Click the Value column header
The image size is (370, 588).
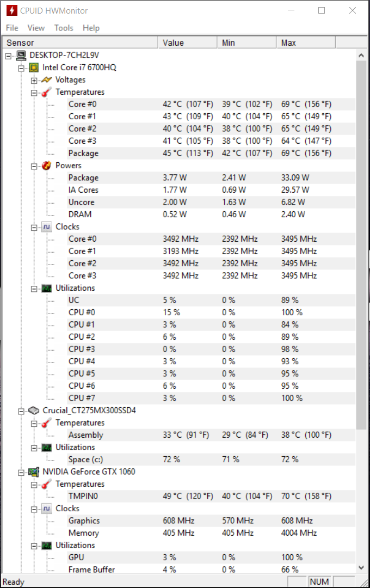tap(188, 43)
